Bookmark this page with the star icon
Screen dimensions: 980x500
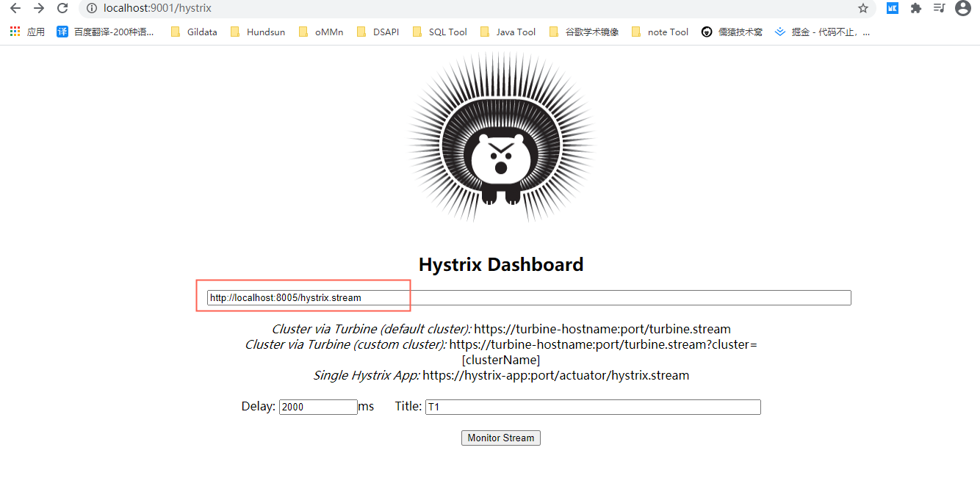(863, 8)
